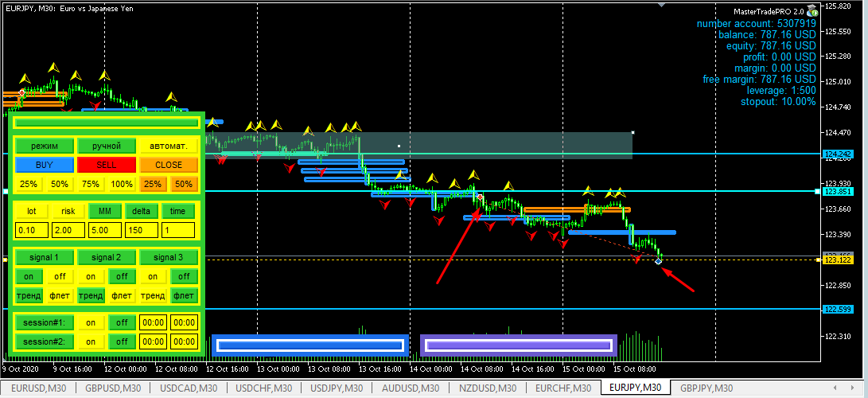The height and width of the screenshot is (398, 868).
Task: Turn signal 1 on
Action: pos(29,276)
